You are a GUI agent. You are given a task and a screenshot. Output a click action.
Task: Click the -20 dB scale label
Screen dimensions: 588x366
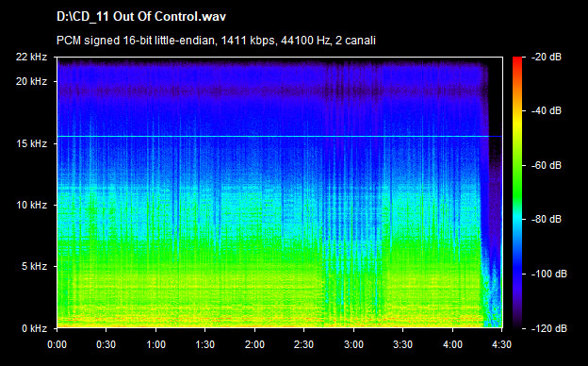click(547, 57)
